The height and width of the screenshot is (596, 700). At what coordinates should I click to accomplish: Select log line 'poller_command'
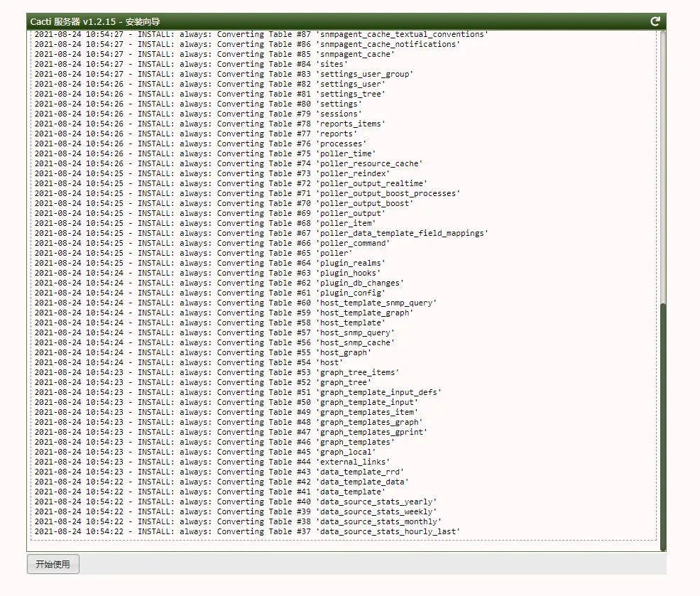point(212,243)
